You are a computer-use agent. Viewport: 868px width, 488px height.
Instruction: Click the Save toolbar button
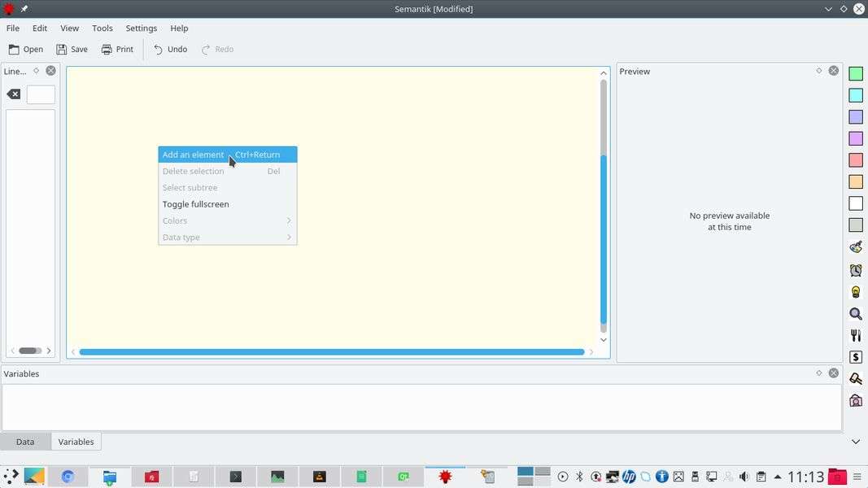[x=72, y=49]
